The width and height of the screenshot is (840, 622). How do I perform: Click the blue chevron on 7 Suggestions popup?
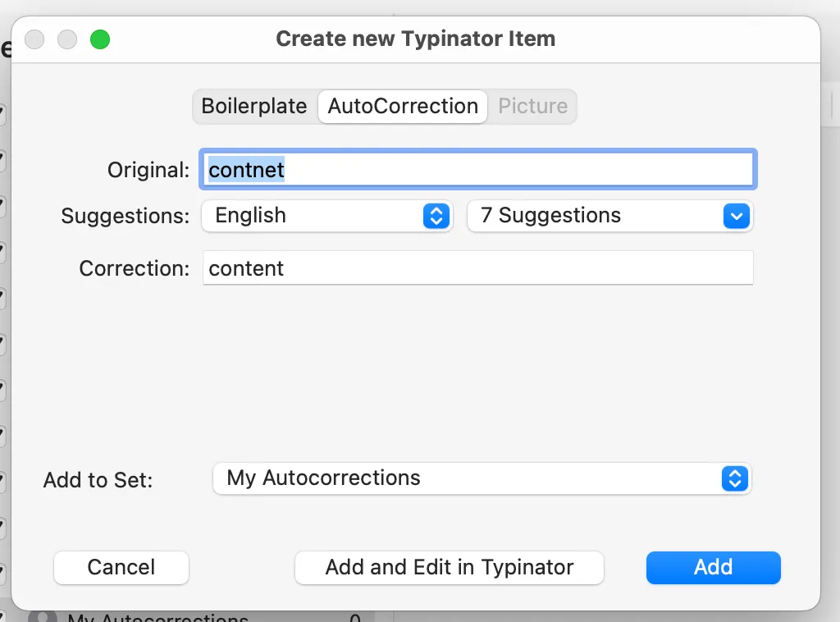[736, 216]
